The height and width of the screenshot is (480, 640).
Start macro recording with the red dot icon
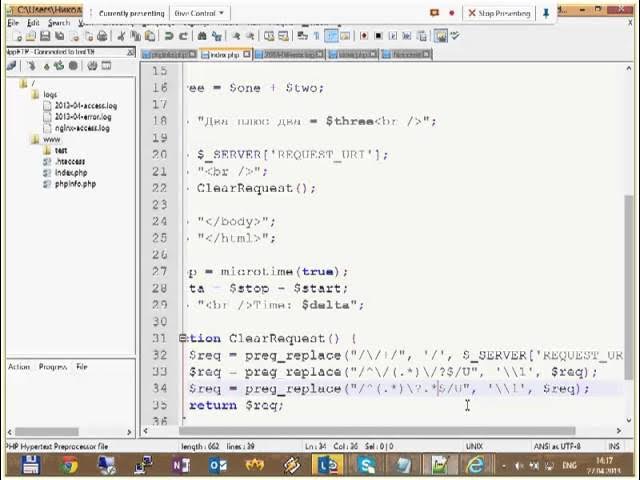[x=364, y=36]
